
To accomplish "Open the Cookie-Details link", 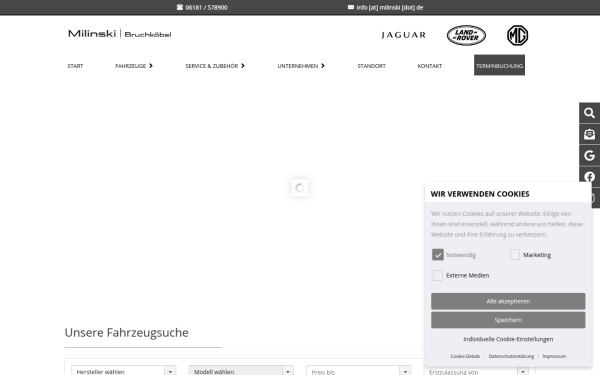I will pyautogui.click(x=465, y=356).
